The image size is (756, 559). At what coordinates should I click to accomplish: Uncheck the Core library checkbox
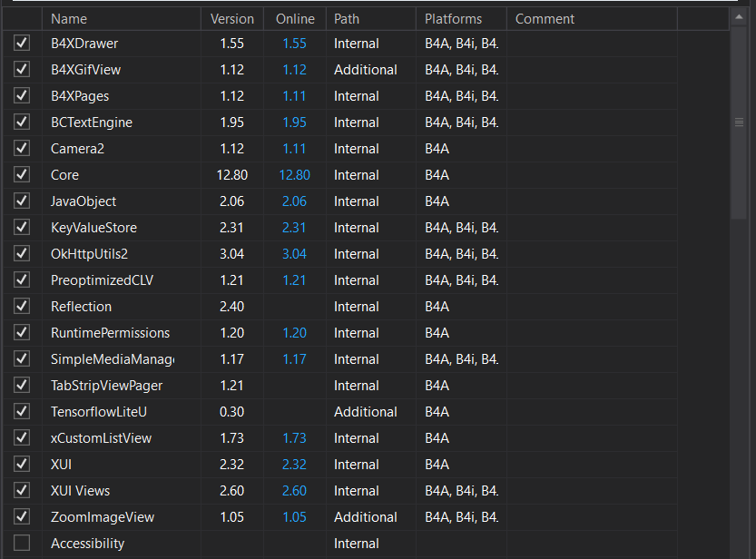click(21, 174)
